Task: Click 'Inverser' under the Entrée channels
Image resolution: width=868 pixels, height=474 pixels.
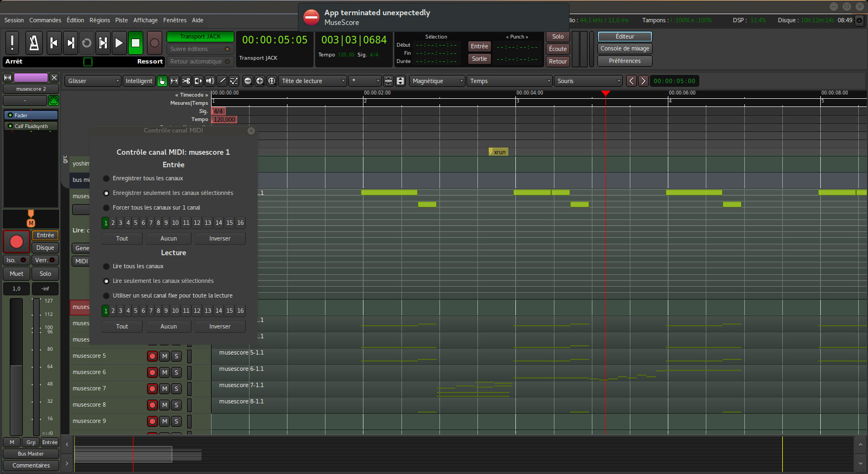Action: click(220, 238)
